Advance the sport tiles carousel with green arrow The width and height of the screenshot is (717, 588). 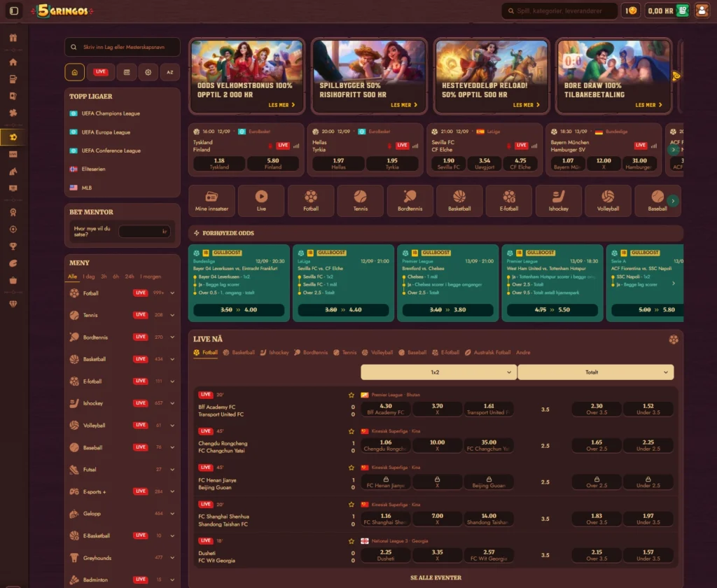(x=673, y=201)
